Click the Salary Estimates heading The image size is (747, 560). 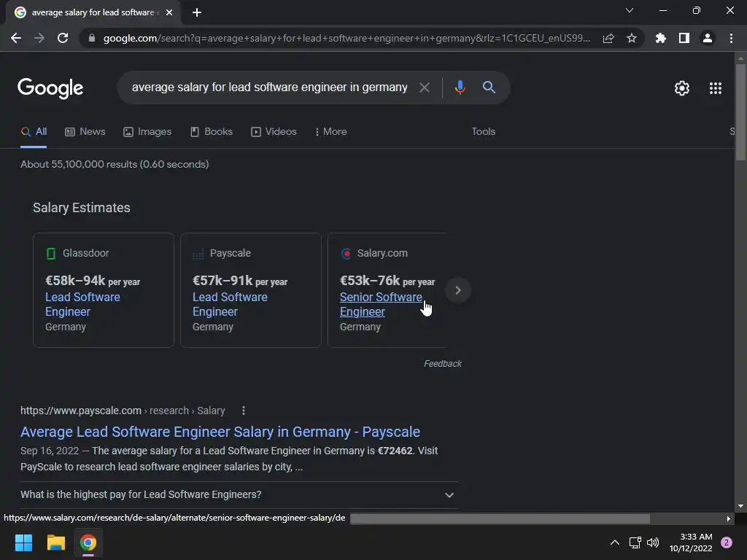[x=82, y=208]
